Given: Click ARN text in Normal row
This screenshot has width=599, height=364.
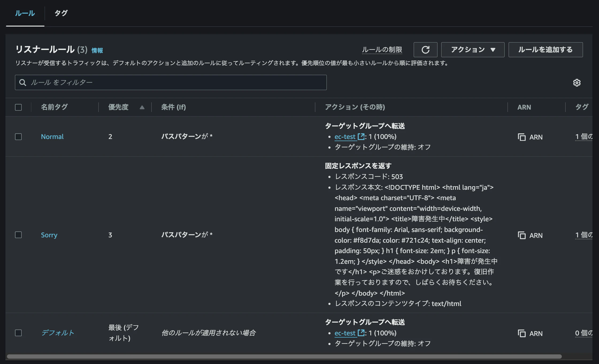Looking at the screenshot, I should point(536,137).
